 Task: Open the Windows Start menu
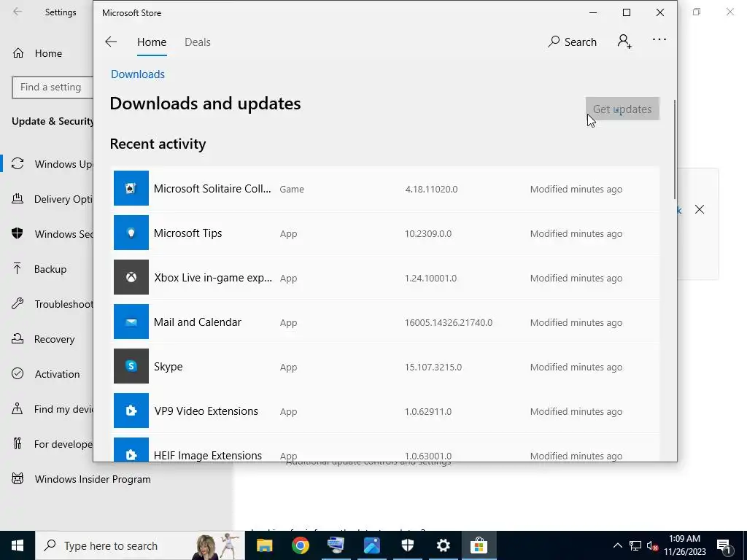tap(18, 545)
